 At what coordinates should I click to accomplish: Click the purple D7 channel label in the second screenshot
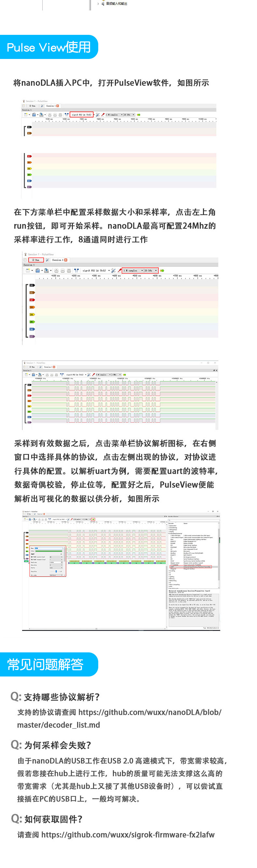coord(32,337)
